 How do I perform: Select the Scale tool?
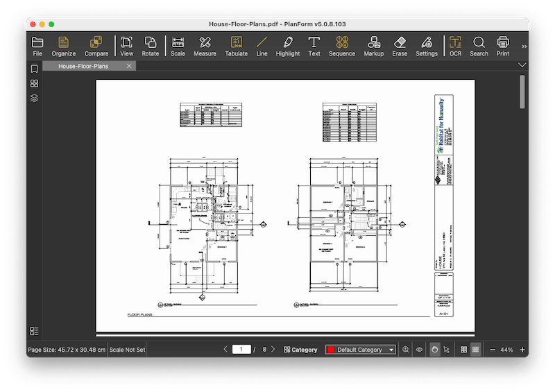click(x=178, y=46)
